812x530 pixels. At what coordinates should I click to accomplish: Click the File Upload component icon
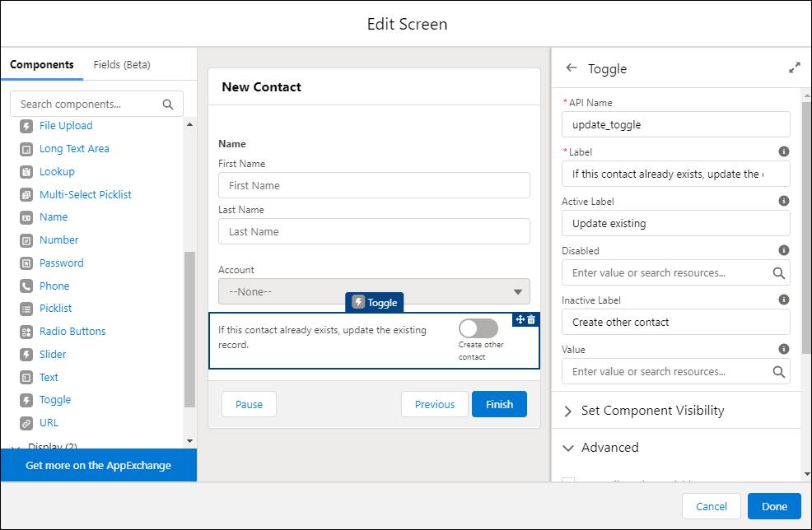coord(26,125)
